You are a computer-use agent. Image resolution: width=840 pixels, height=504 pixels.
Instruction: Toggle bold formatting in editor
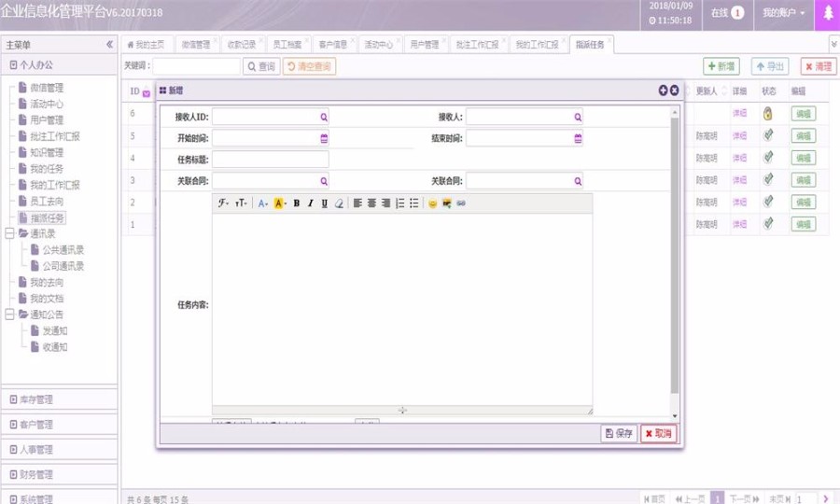point(296,203)
